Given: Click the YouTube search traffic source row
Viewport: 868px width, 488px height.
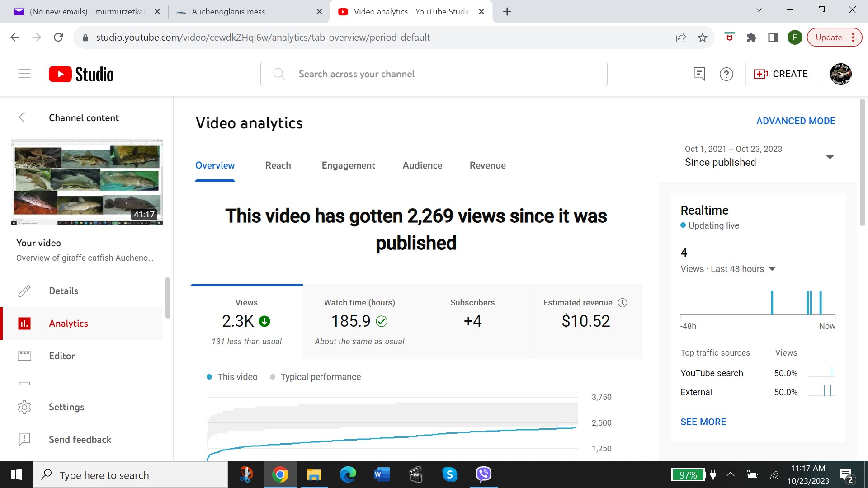Looking at the screenshot, I should pos(758,373).
